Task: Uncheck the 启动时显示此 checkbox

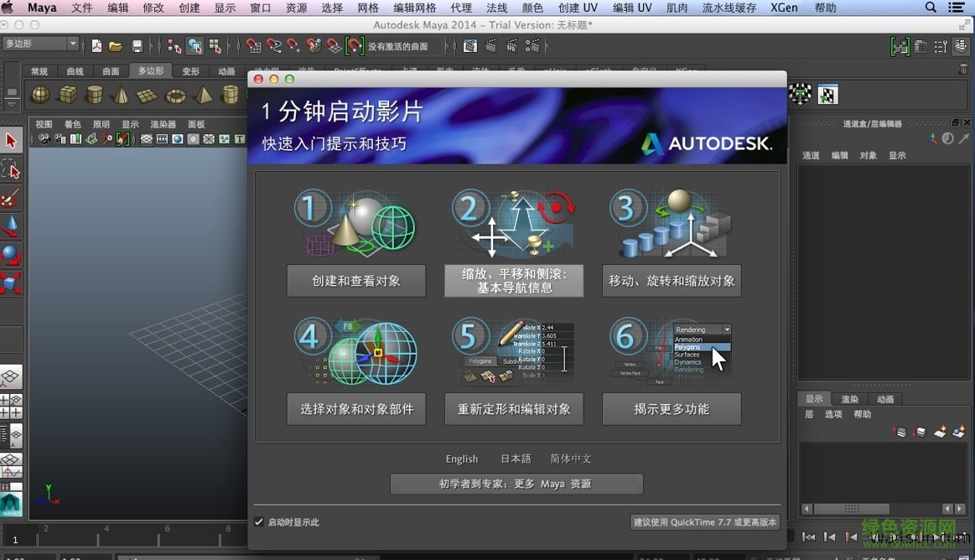Action: 260,521
